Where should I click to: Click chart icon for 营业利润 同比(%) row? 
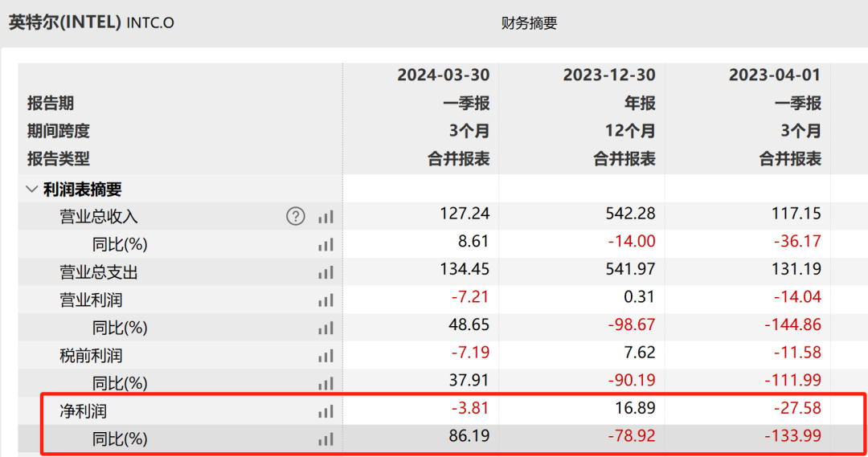point(325,328)
